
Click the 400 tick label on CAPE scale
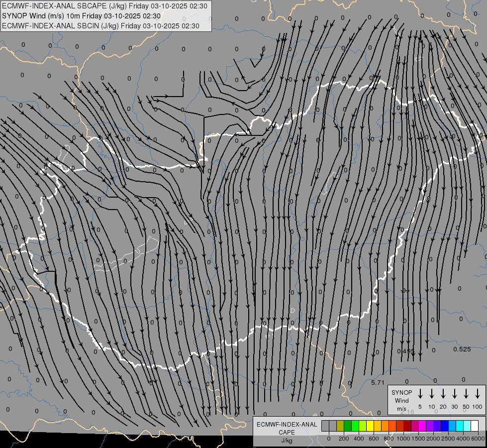tap(359, 439)
